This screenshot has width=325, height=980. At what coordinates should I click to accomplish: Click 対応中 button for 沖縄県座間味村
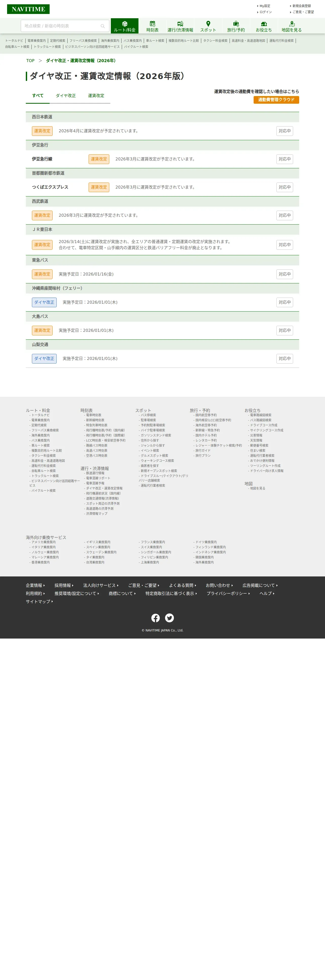pos(285,302)
